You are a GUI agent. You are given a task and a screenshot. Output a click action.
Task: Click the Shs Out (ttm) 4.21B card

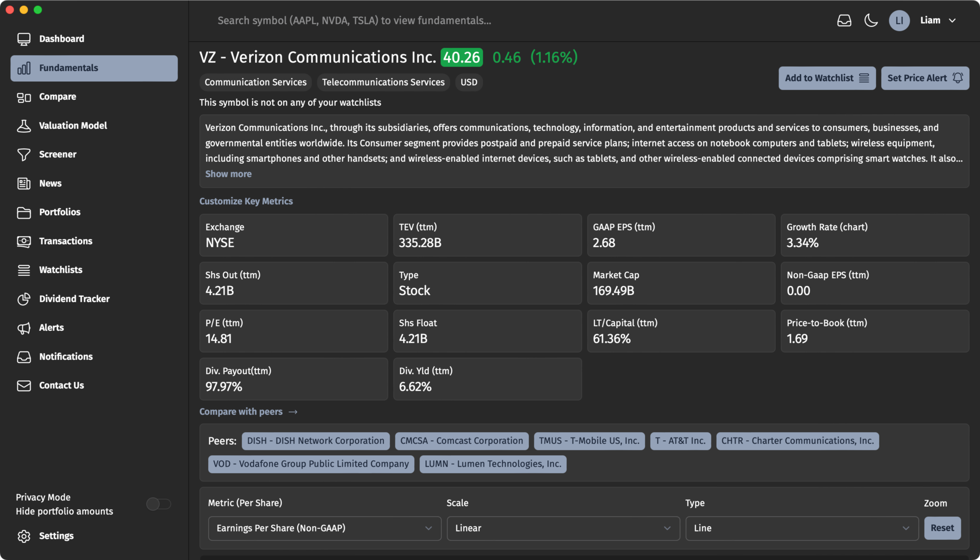coord(293,283)
